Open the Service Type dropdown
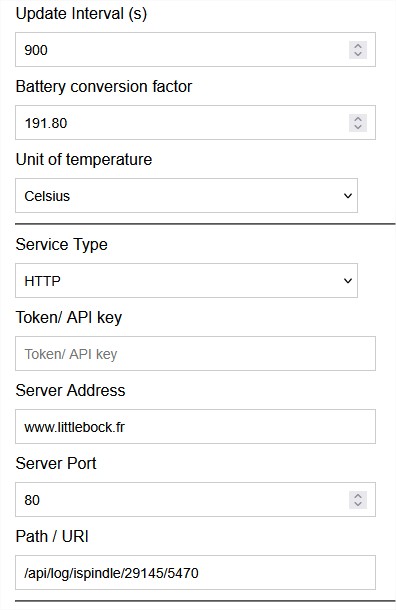The image size is (396, 610). click(186, 280)
